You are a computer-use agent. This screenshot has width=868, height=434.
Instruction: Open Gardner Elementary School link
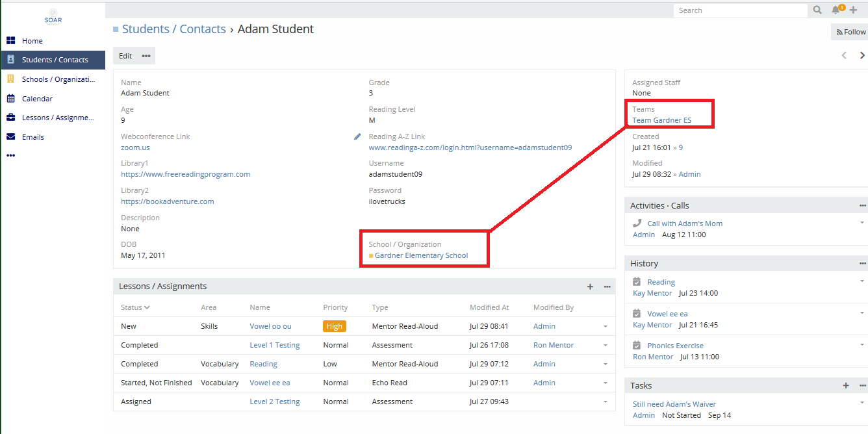(421, 255)
